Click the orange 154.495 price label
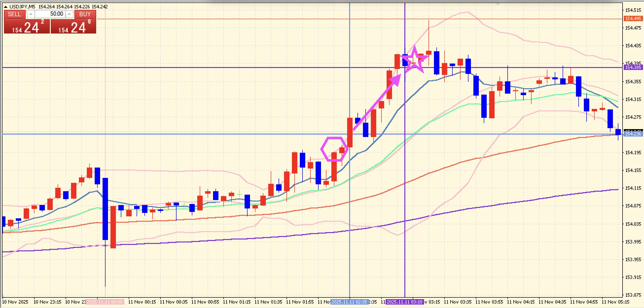Screen dimensions: 644x308 click(633, 19)
